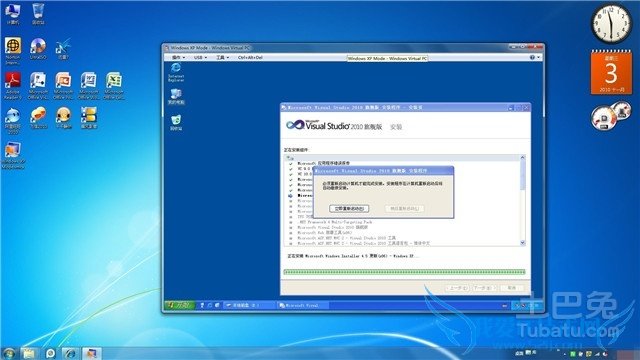Open the Microsoft Office Visio shortcut
The image size is (640, 360).
(38, 85)
